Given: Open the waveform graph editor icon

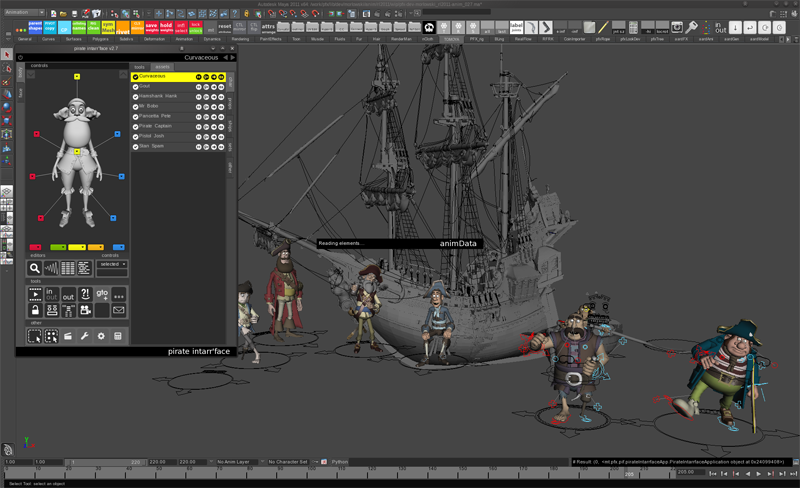Looking at the screenshot, I should 51,267.
